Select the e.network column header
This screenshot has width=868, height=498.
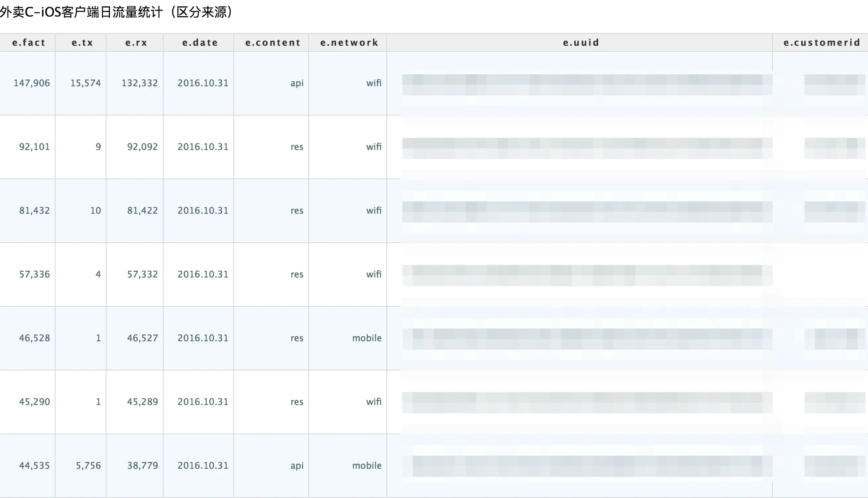(349, 43)
